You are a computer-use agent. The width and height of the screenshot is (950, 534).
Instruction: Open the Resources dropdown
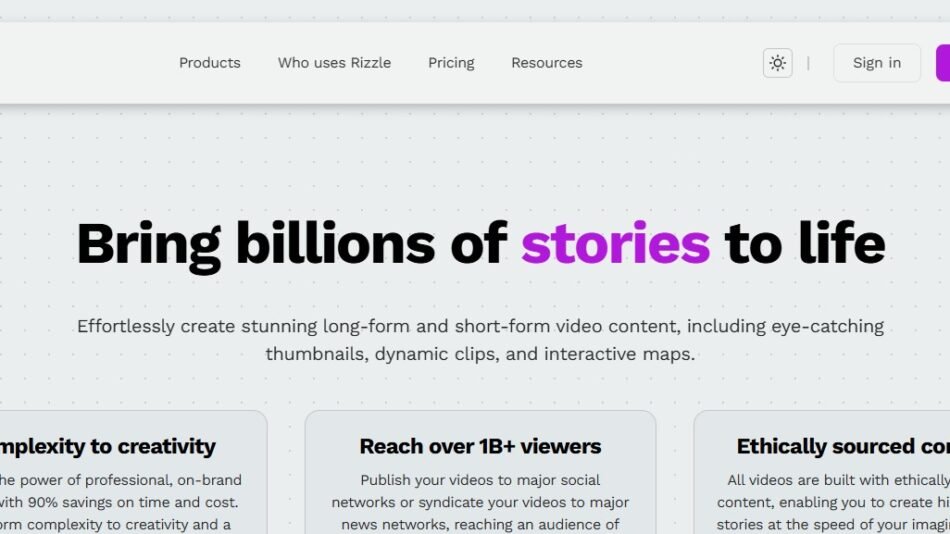(546, 62)
